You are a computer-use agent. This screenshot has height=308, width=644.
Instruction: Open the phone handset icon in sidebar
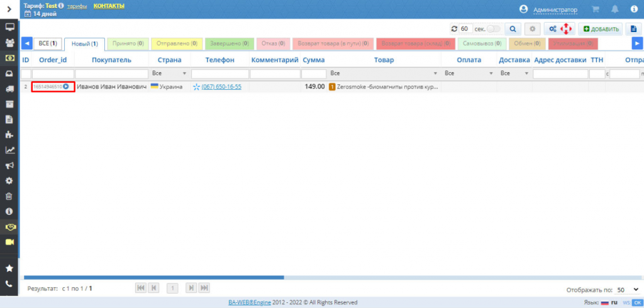[9, 283]
